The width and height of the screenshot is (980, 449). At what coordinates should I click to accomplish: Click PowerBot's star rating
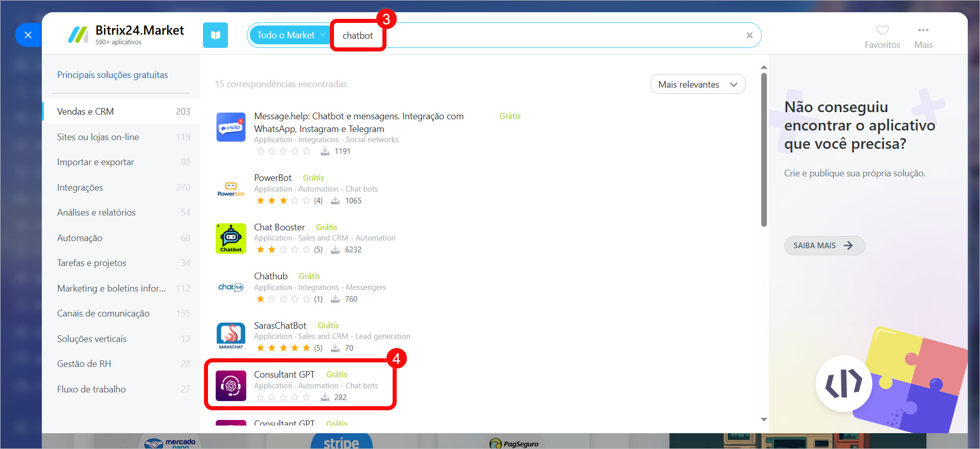point(283,201)
